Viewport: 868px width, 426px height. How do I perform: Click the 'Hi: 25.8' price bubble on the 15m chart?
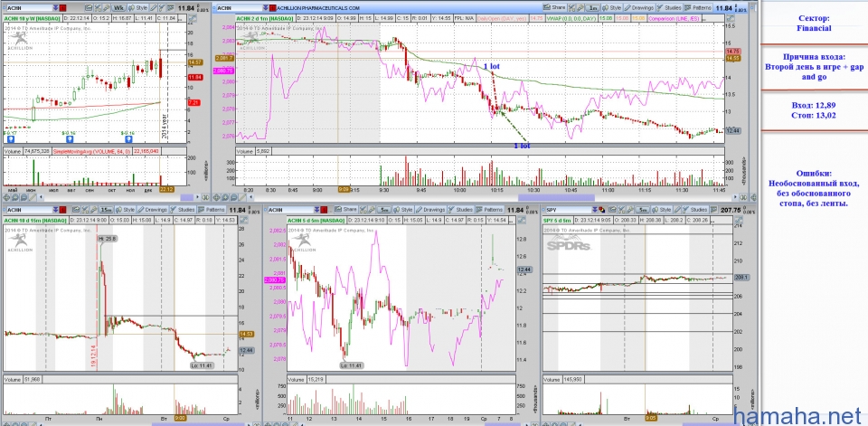click(107, 238)
